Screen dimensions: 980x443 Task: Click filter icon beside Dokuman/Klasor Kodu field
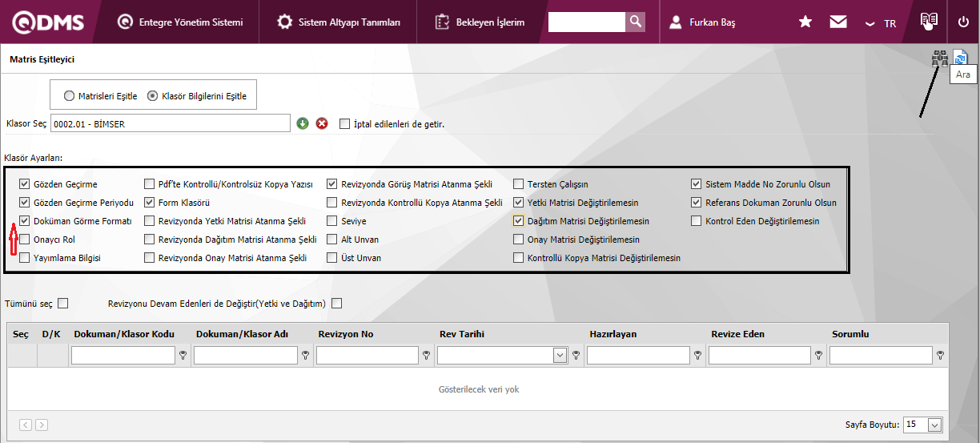point(183,356)
